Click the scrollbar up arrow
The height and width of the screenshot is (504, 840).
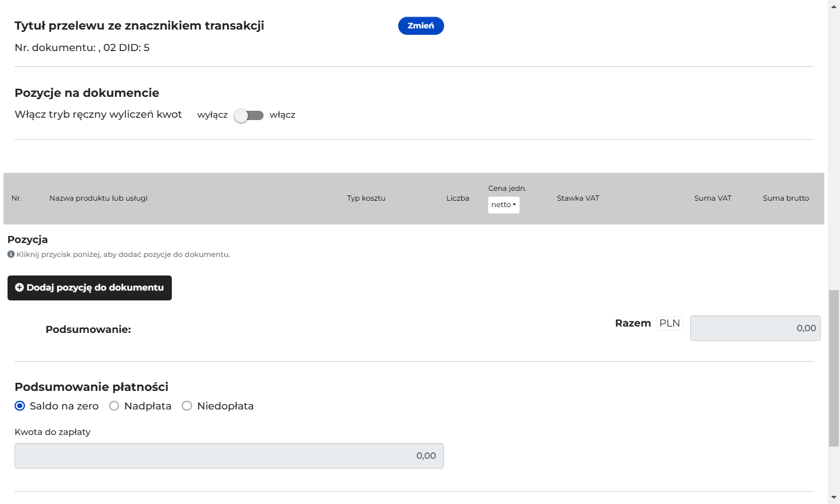tap(834, 6)
